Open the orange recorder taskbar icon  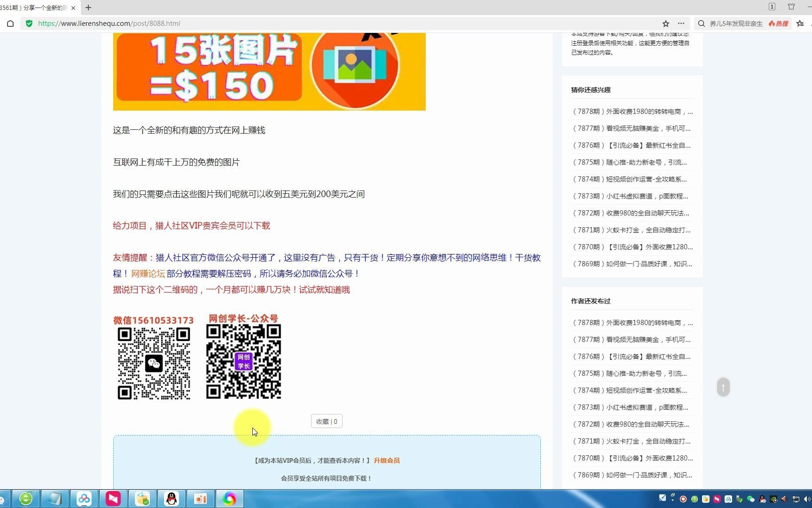coord(201,499)
